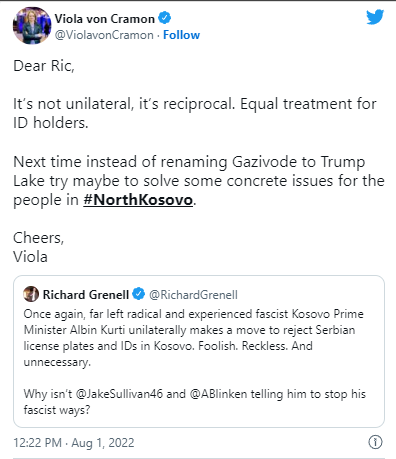Open Richard Grenell's display name
Screen dimensions: 396x459
(x=86, y=295)
